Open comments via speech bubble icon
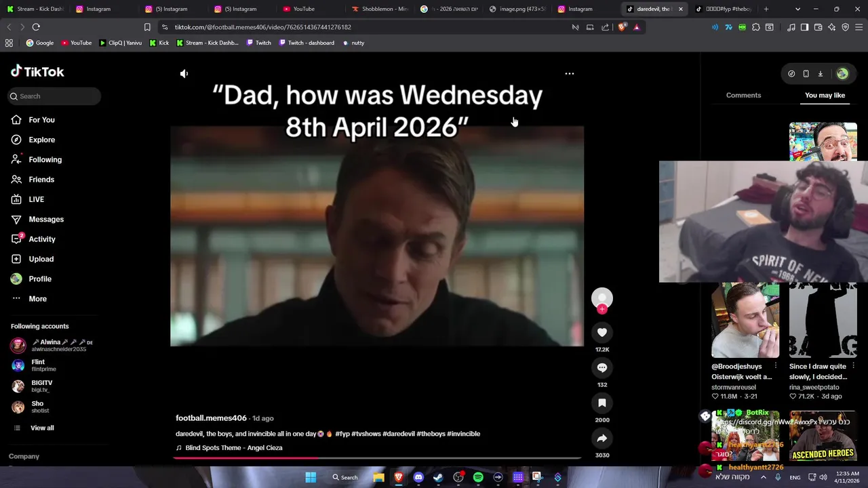Screen dimensions: 868x488 click(x=602, y=367)
